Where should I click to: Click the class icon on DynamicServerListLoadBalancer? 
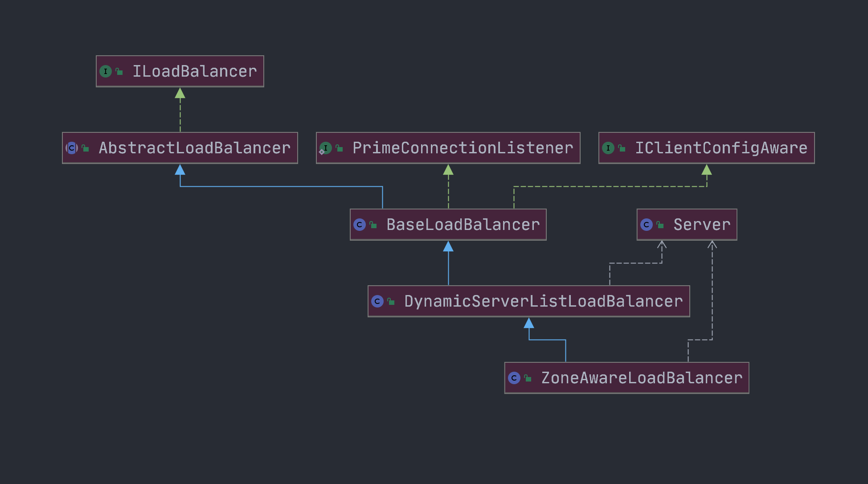[x=377, y=301]
